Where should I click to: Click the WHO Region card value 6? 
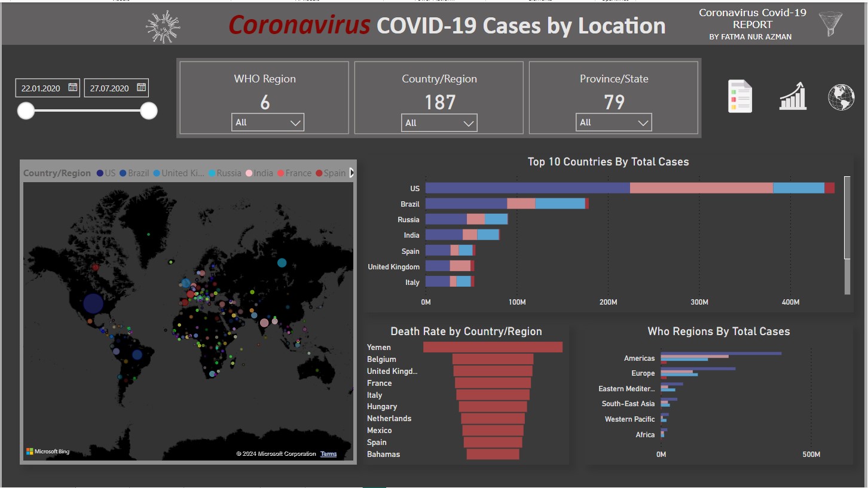tap(265, 103)
